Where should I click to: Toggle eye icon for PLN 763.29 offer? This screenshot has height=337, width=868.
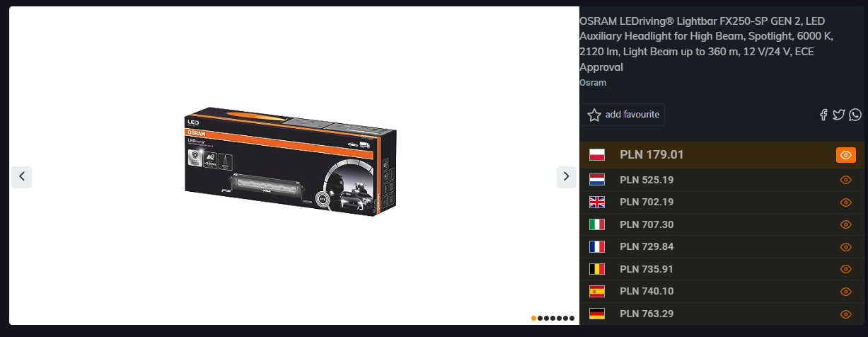pos(845,314)
